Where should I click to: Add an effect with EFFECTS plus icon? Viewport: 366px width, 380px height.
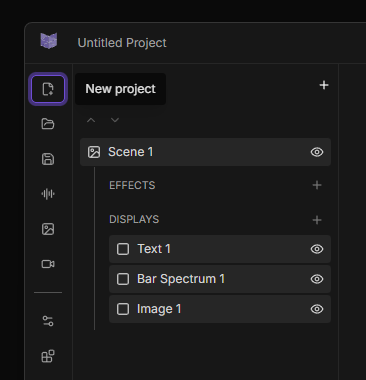pyautogui.click(x=317, y=185)
